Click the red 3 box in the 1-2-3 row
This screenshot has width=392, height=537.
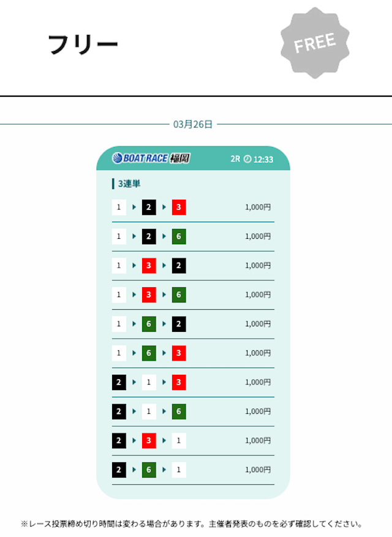coord(179,208)
